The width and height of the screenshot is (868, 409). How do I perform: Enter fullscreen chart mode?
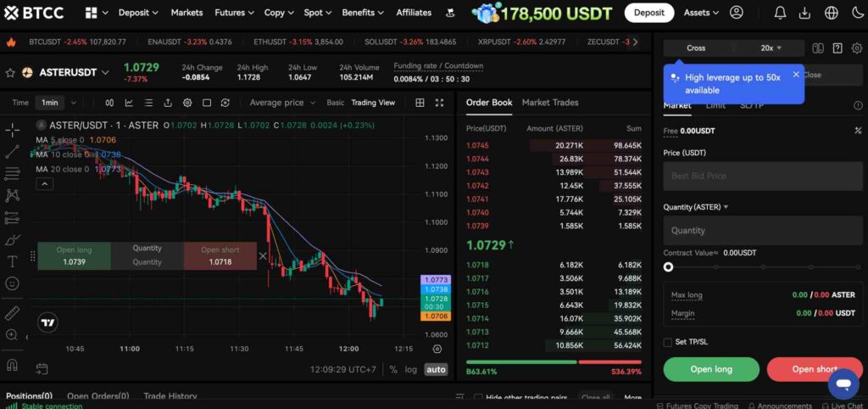click(440, 103)
